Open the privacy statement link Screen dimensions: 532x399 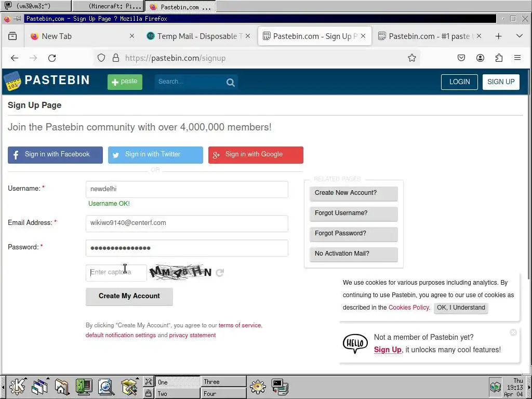[x=192, y=335]
